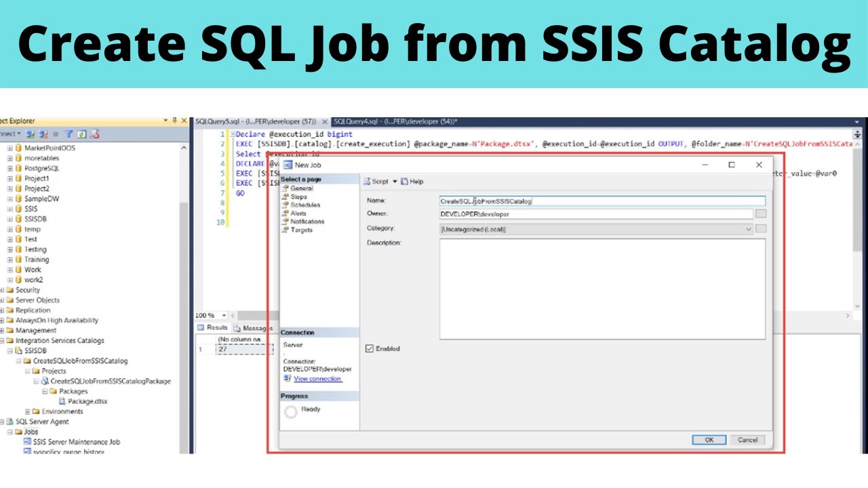Click the View connection icon
Viewport: 868px width, 488px height.
pos(288,379)
